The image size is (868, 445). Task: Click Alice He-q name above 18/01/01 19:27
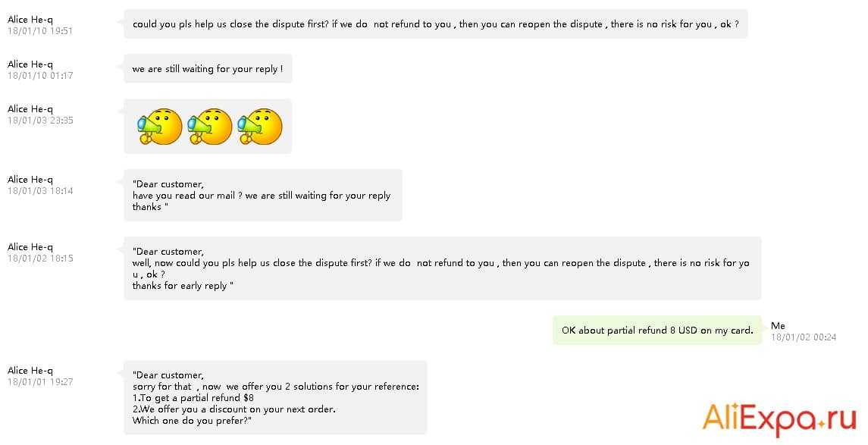coord(30,371)
